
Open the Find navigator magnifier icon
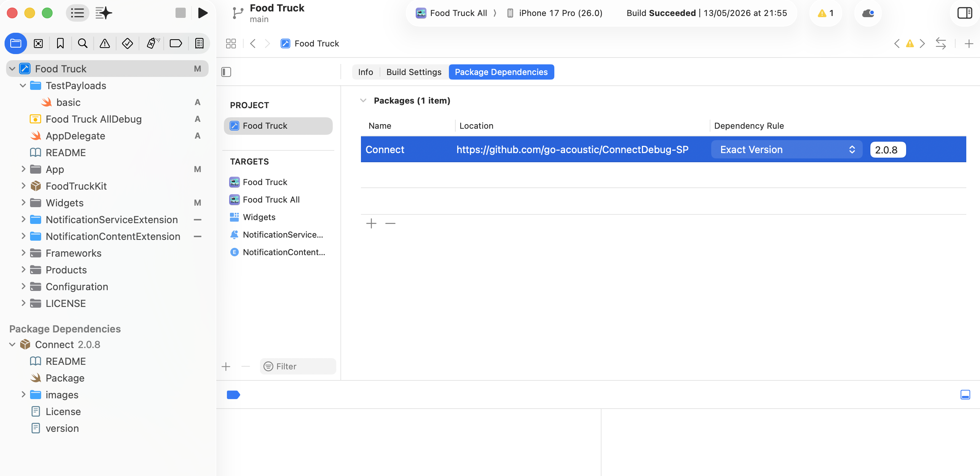pyautogui.click(x=83, y=43)
